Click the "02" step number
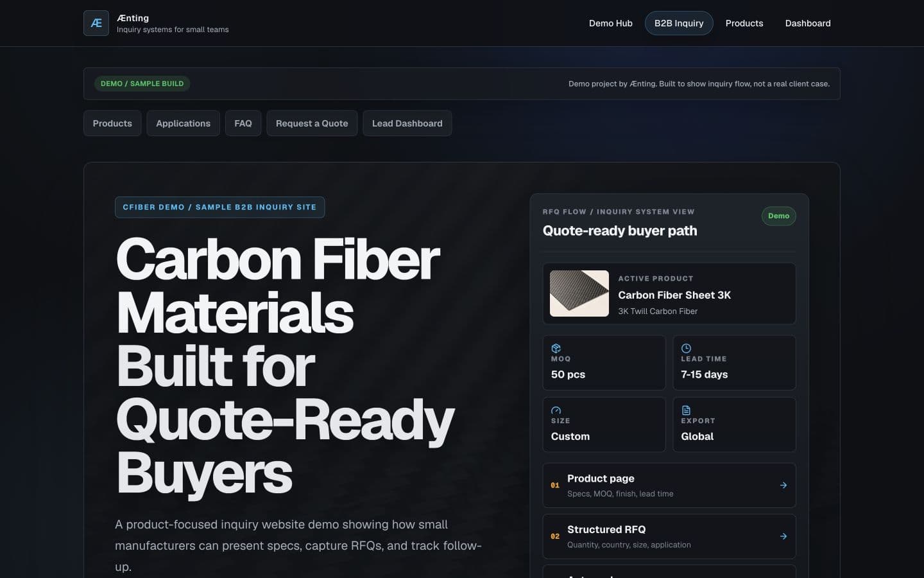 (x=555, y=536)
